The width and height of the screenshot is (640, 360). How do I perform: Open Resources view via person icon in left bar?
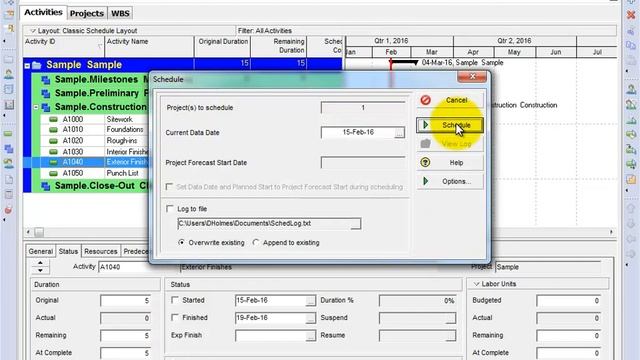click(x=9, y=74)
